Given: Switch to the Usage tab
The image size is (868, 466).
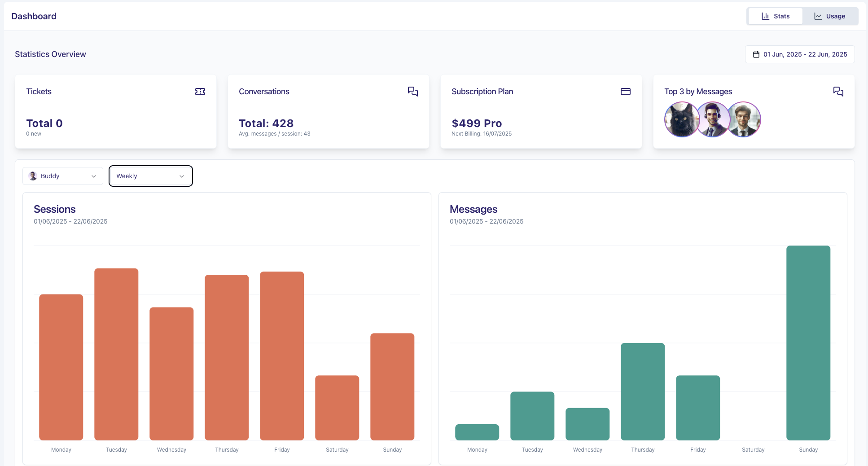Looking at the screenshot, I should point(830,16).
